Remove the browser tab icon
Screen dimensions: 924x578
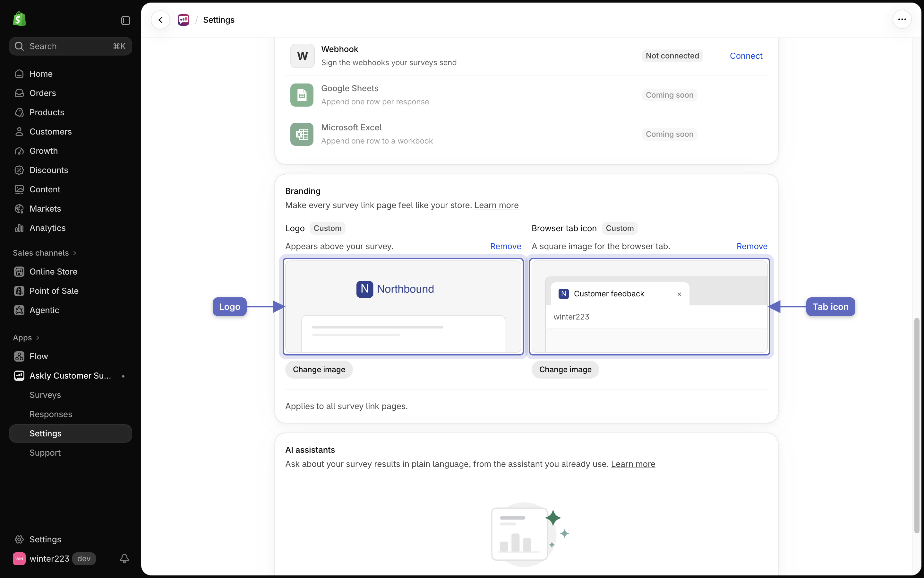click(752, 246)
